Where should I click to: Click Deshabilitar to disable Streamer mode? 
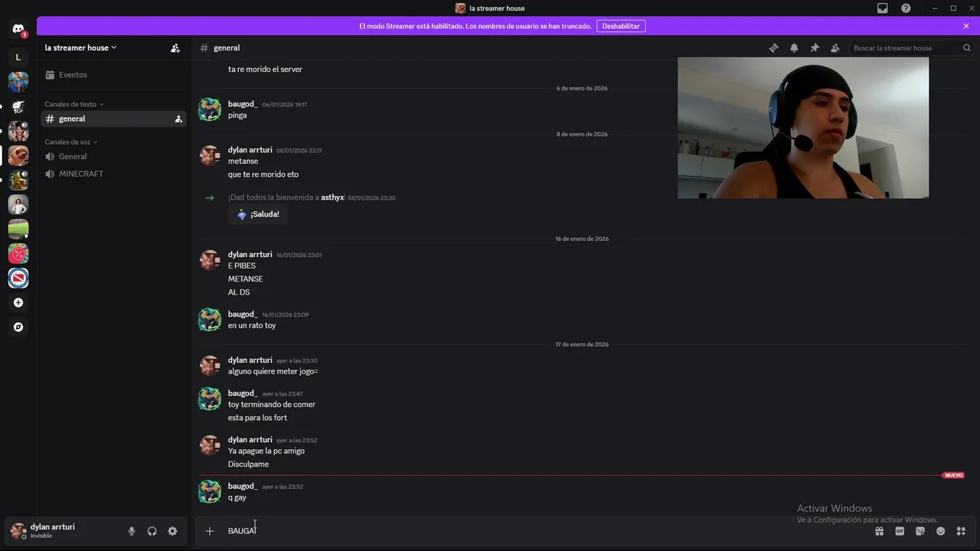tap(621, 26)
